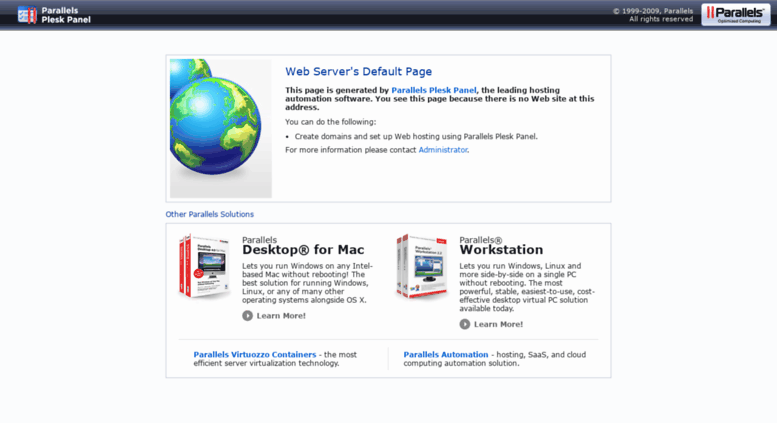The image size is (777, 423).
Task: Click the '© 1999-2009, Parallels' copyright text
Action: pyautogui.click(x=653, y=11)
